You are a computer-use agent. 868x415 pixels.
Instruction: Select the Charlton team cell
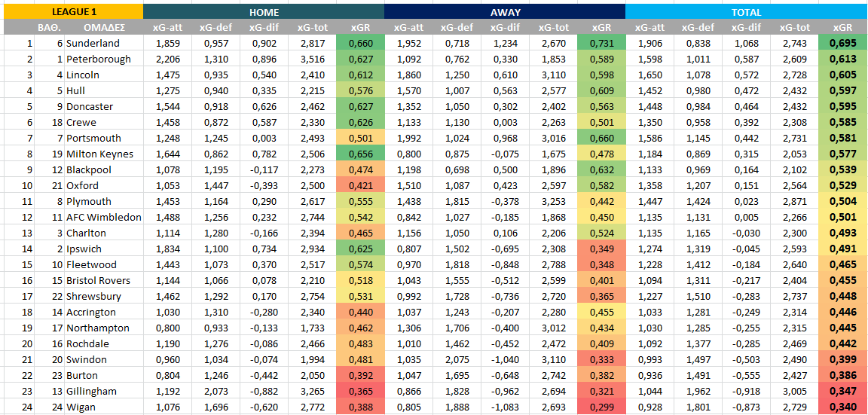[x=104, y=233]
